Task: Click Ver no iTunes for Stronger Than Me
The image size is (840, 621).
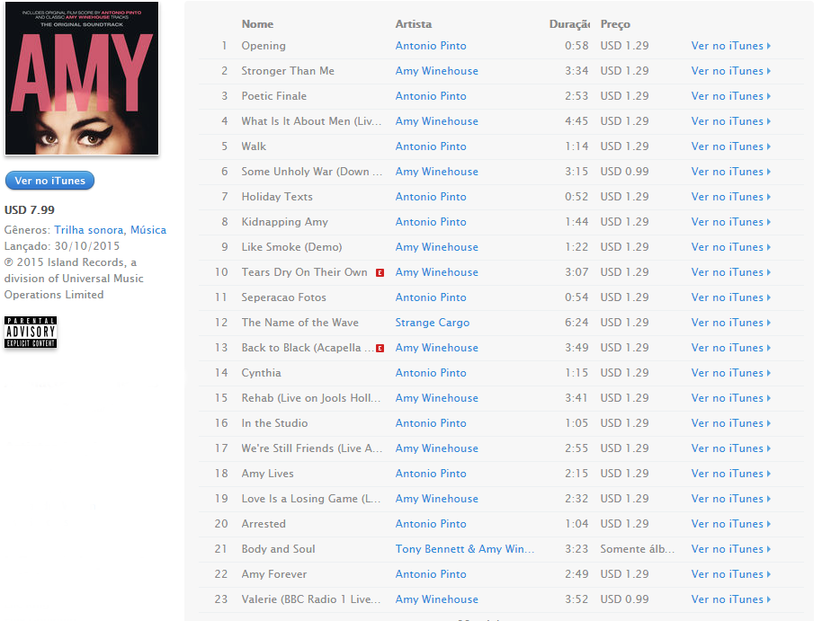Action: click(x=730, y=71)
